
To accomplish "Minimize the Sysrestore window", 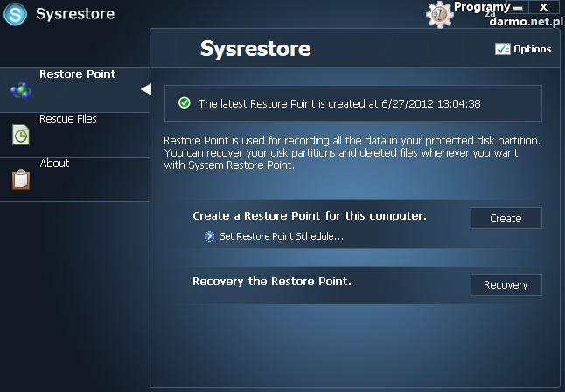I will (518, 7).
